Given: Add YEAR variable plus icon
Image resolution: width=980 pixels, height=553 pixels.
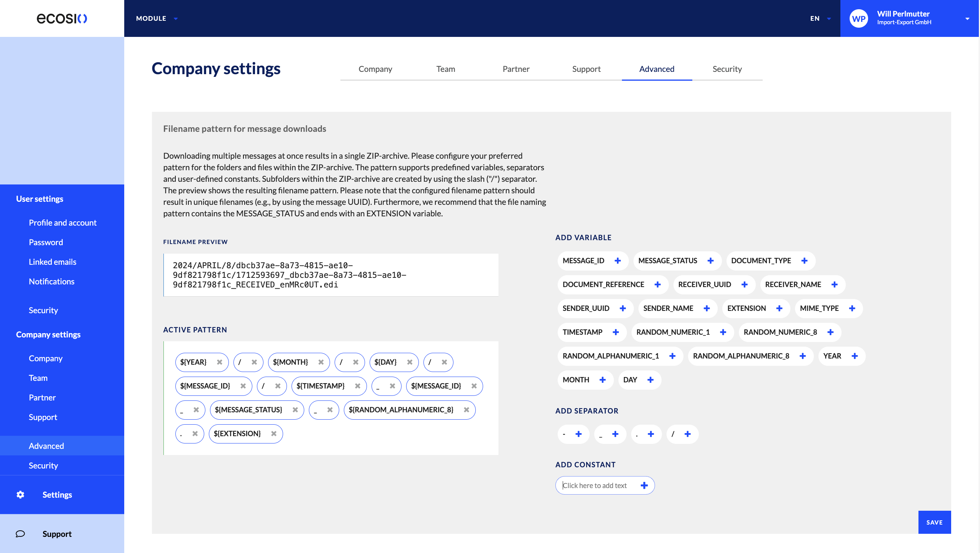Looking at the screenshot, I should (855, 356).
